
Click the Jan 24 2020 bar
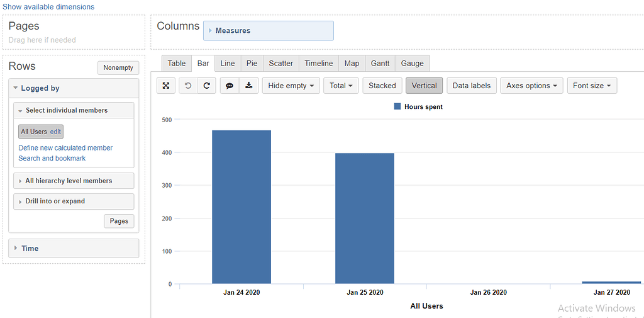(x=241, y=207)
